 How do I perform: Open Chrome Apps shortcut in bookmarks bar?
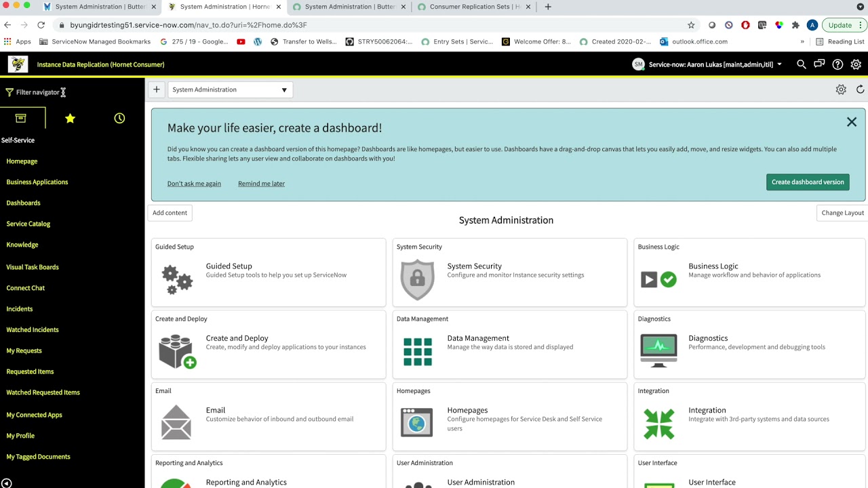pyautogui.click(x=18, y=41)
